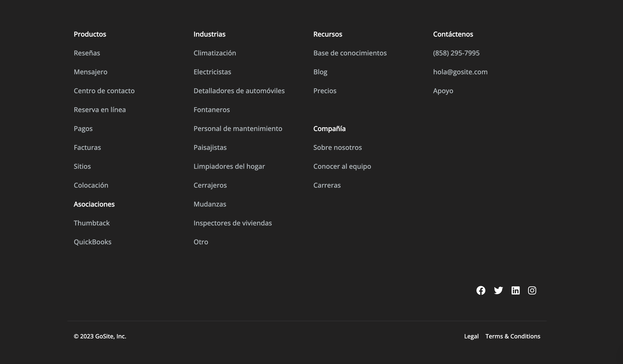Open the Thumbtack partnership link

click(91, 223)
